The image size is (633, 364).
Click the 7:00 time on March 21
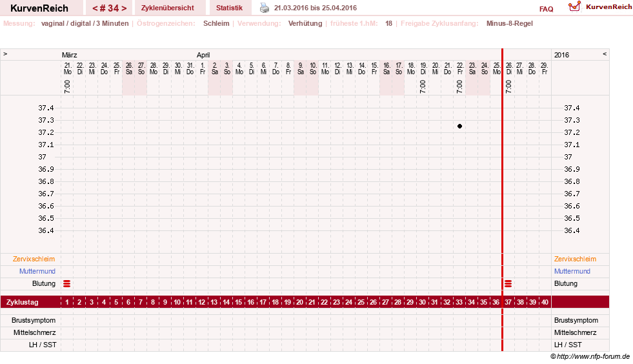point(67,86)
